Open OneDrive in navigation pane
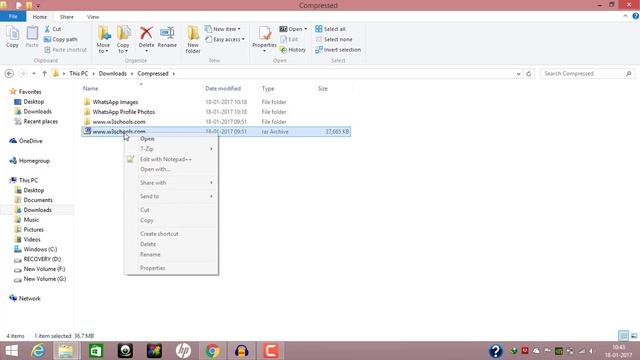This screenshot has height=360, width=640. 26,141
